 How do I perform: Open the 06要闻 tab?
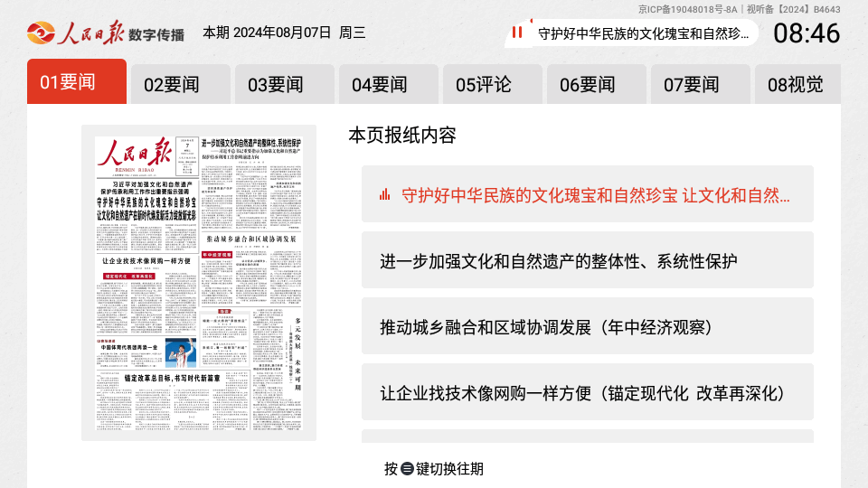coord(597,85)
